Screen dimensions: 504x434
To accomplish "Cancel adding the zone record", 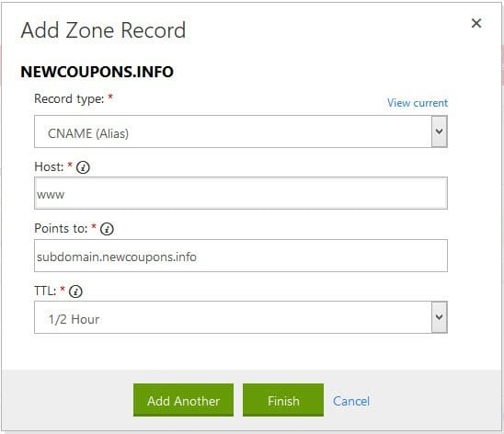I will pyautogui.click(x=351, y=401).
